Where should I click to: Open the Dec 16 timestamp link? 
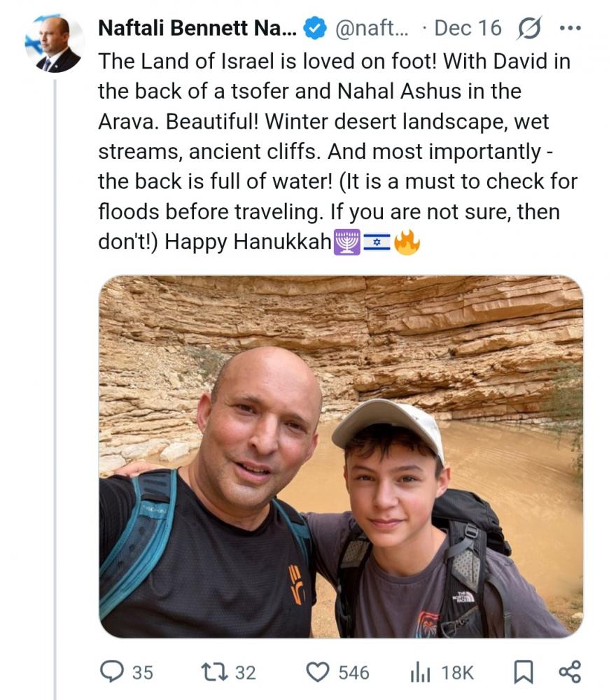coord(467,28)
